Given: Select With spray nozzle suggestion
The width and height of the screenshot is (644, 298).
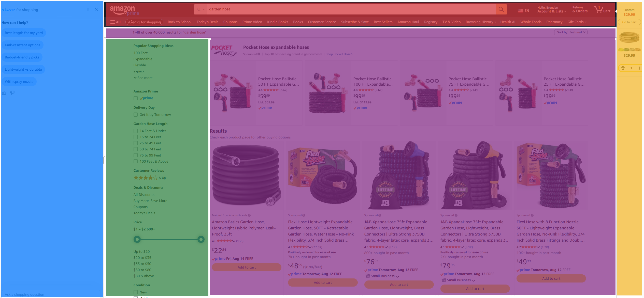Looking at the screenshot, I should [x=19, y=82].
